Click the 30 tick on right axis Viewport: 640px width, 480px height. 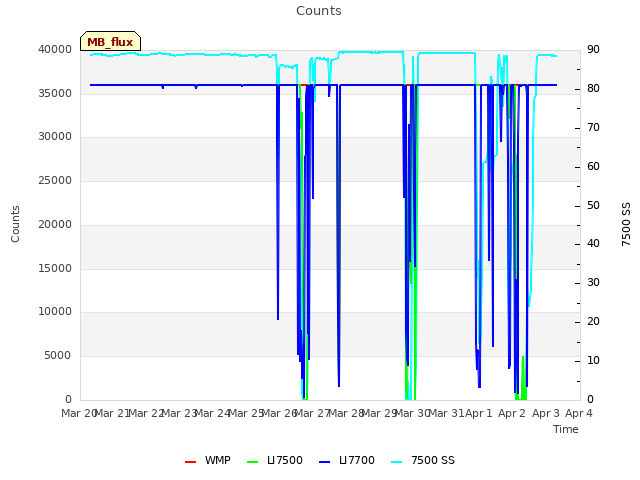tap(593, 282)
